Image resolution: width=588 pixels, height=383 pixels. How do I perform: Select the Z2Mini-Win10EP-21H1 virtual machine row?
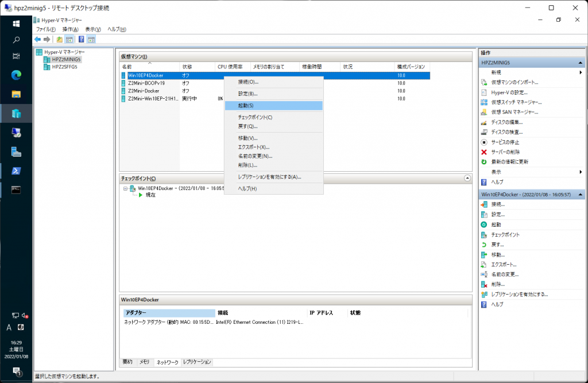point(275,99)
